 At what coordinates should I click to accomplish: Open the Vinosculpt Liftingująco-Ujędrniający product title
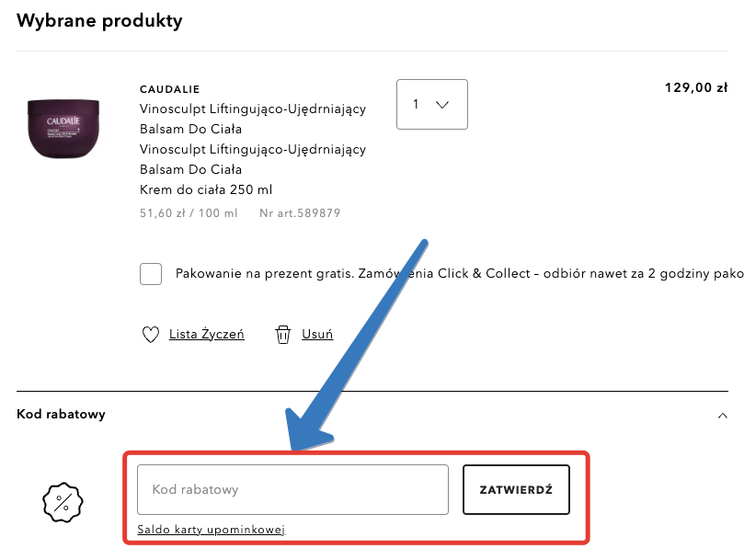click(x=253, y=109)
